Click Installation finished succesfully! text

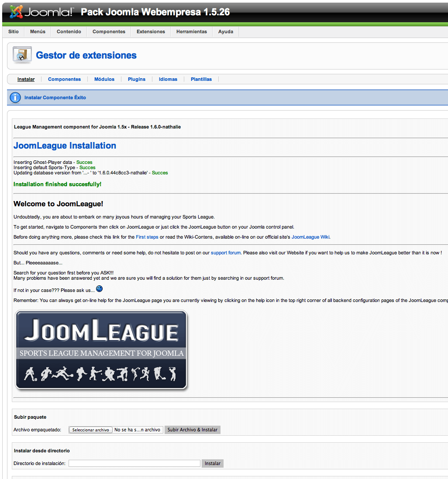click(x=57, y=184)
